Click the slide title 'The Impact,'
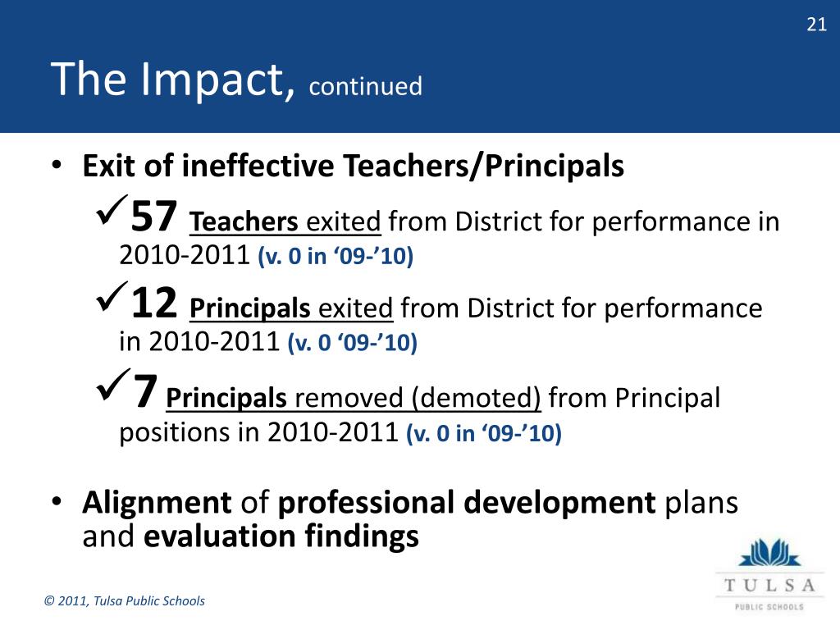Screen dimensions: 840x630 173,80
